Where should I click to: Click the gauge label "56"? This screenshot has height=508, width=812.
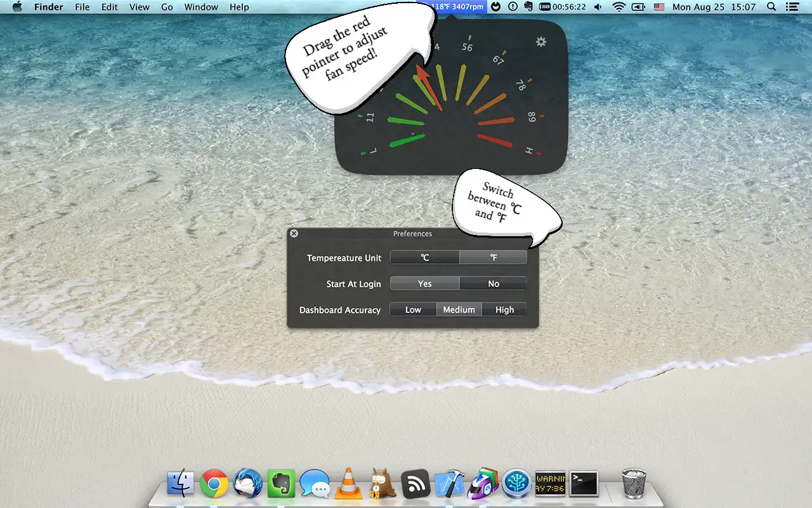468,47
